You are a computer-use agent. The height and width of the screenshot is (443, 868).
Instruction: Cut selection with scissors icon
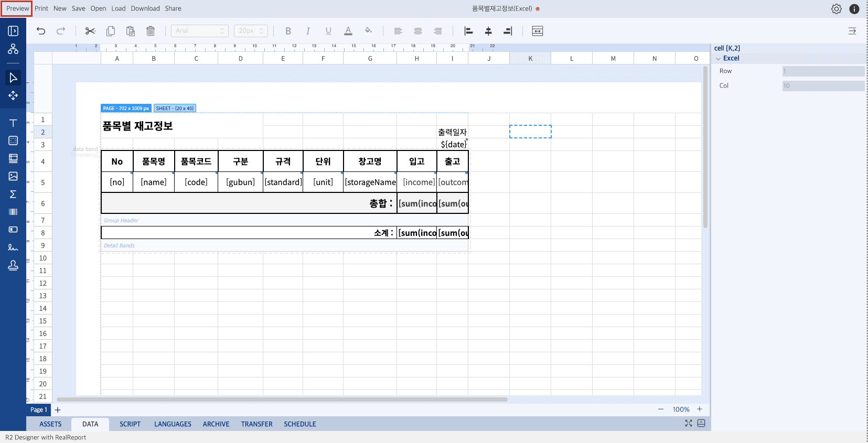(x=90, y=31)
